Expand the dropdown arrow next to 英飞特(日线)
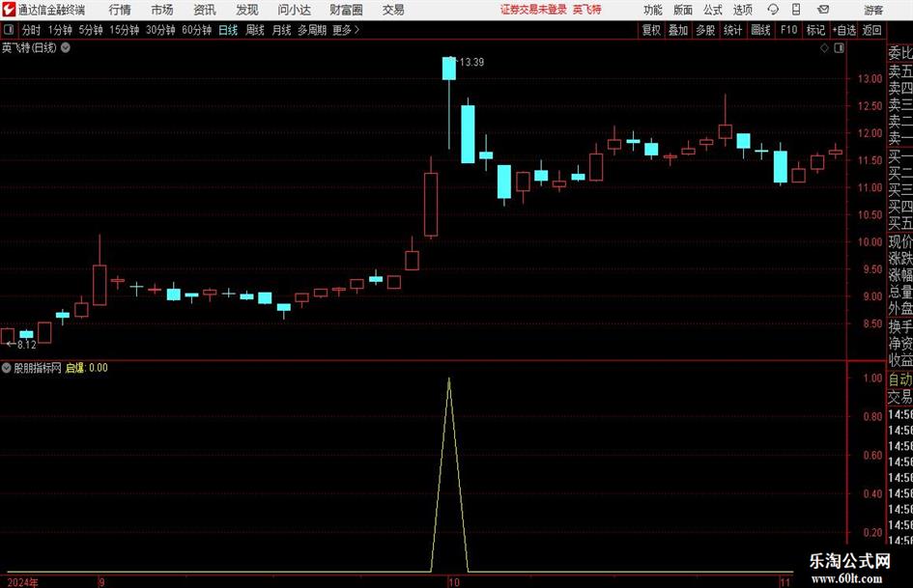This screenshot has width=913, height=588. 66,47
